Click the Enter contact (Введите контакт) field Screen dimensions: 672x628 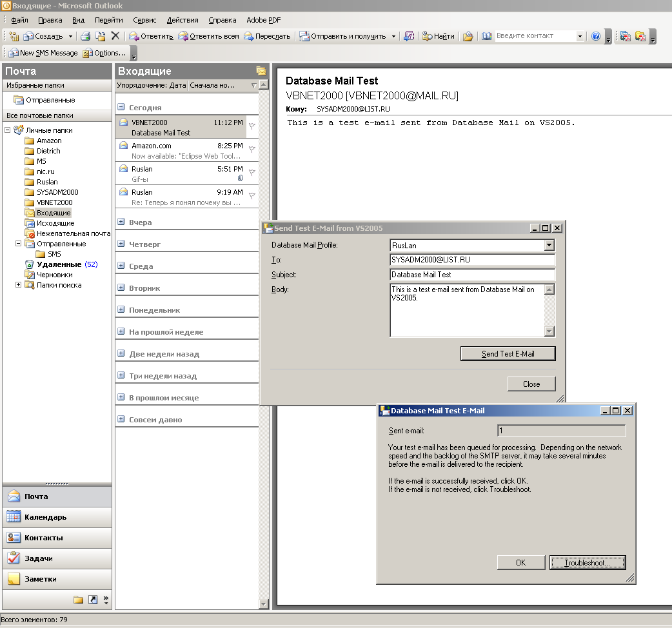pos(535,36)
